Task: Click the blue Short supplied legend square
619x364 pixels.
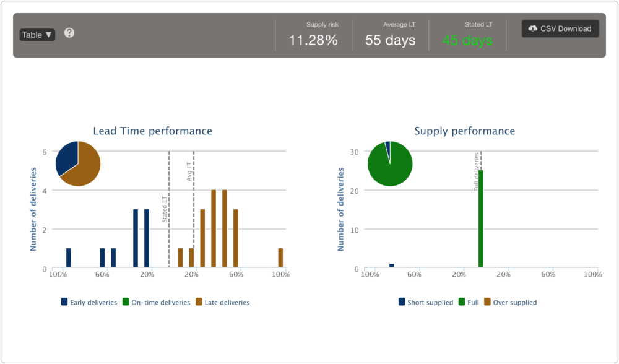Action: 402,302
